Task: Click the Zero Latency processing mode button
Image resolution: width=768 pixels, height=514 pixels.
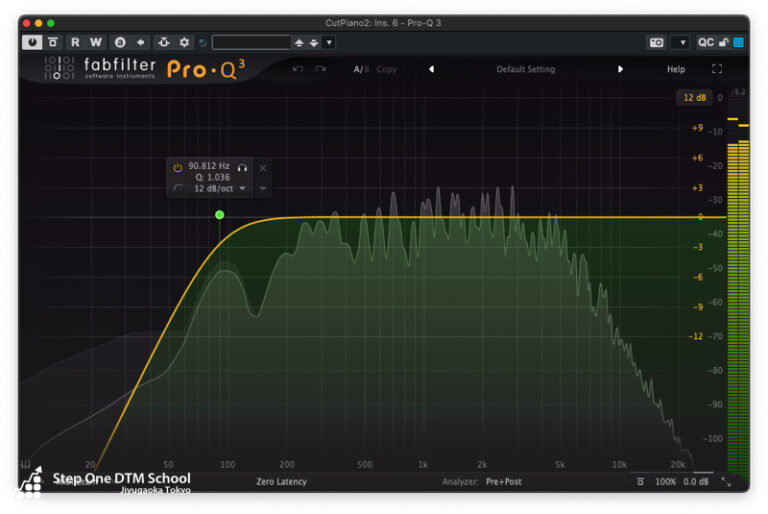Action: pos(281,482)
